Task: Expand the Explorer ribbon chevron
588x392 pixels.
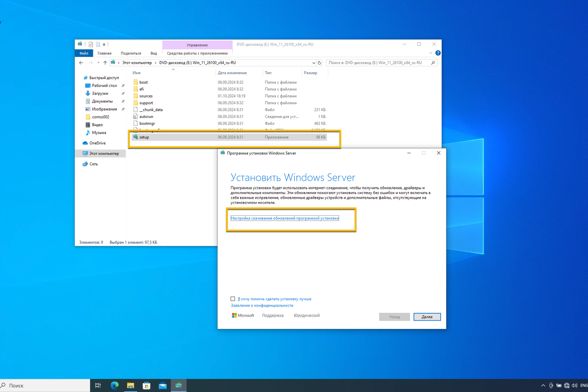Action: (x=431, y=53)
